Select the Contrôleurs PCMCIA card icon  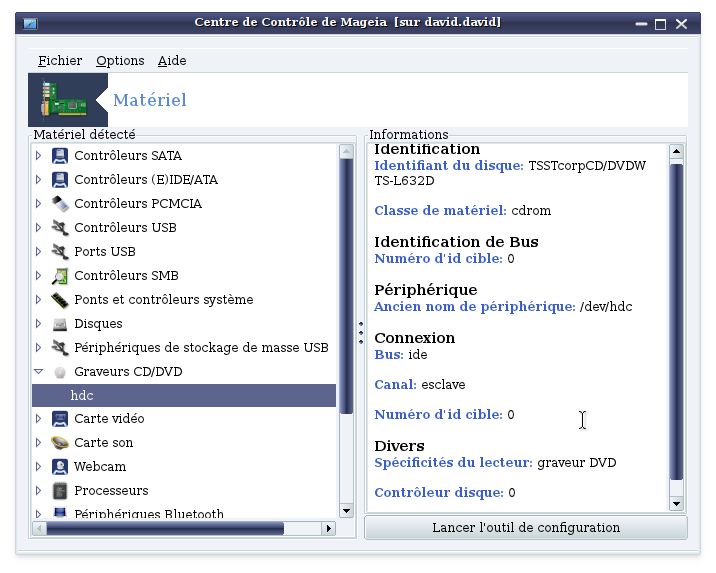[x=60, y=204]
